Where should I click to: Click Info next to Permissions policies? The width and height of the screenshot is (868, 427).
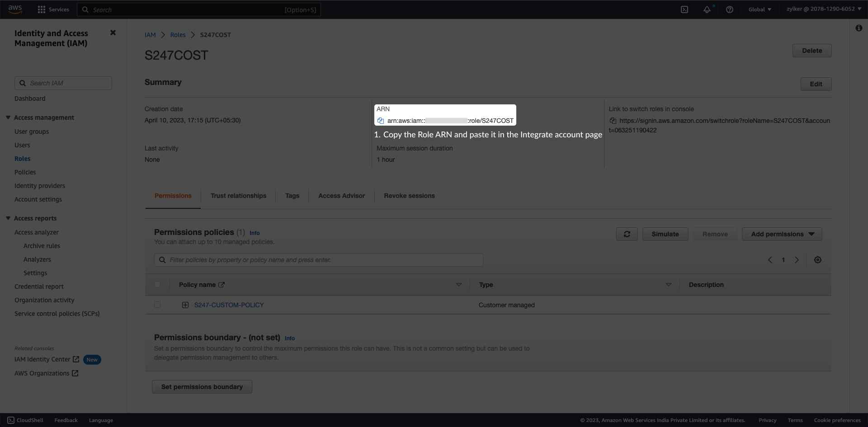[255, 233]
